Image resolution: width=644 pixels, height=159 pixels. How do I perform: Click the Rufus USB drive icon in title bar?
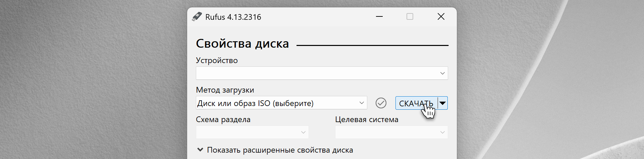click(x=197, y=17)
